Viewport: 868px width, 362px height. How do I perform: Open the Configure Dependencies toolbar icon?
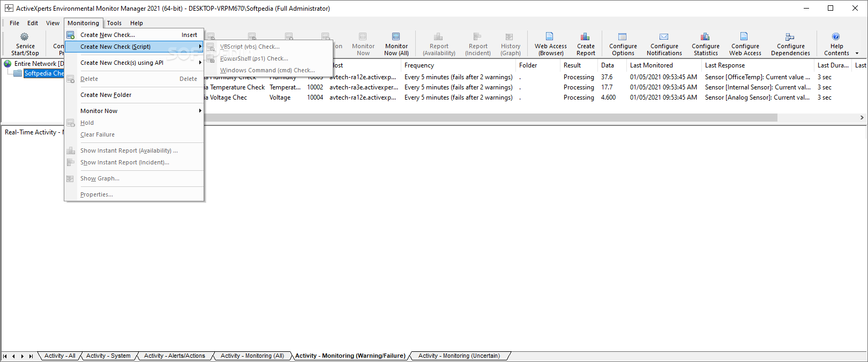point(790,36)
